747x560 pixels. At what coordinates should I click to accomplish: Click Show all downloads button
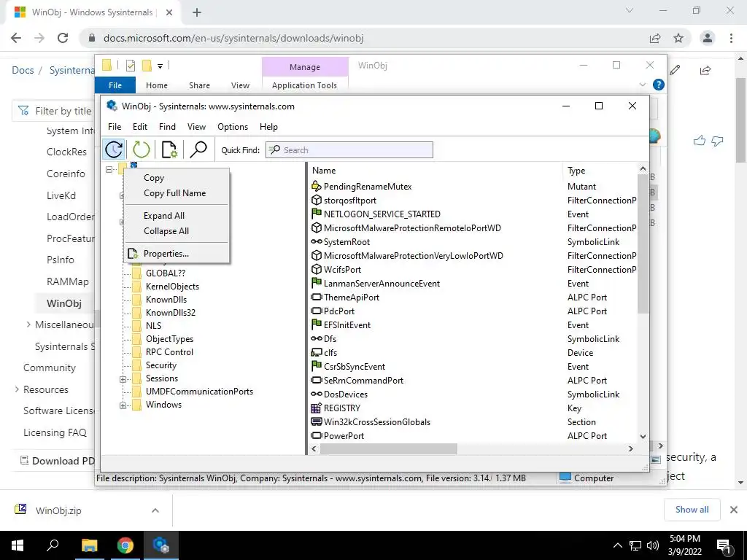pyautogui.click(x=692, y=510)
